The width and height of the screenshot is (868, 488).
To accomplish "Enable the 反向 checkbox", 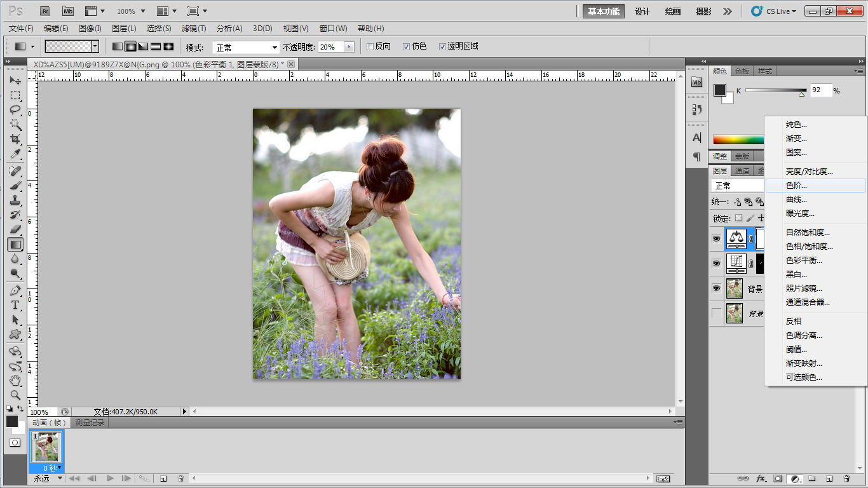I will pos(370,46).
